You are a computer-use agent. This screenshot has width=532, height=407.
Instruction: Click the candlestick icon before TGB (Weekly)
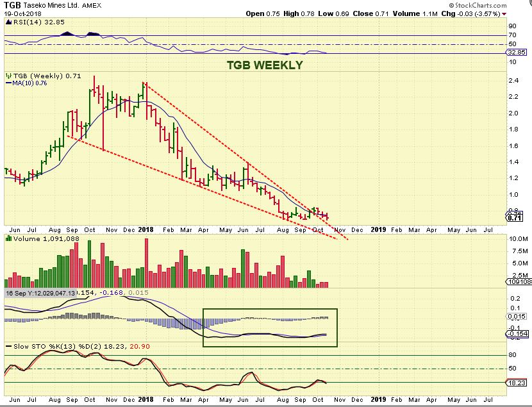pos(8,76)
